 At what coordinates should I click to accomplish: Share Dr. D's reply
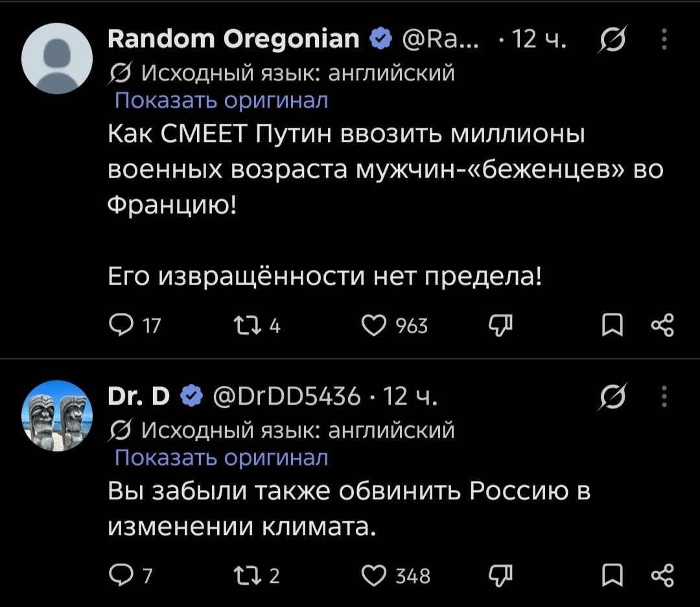662,575
